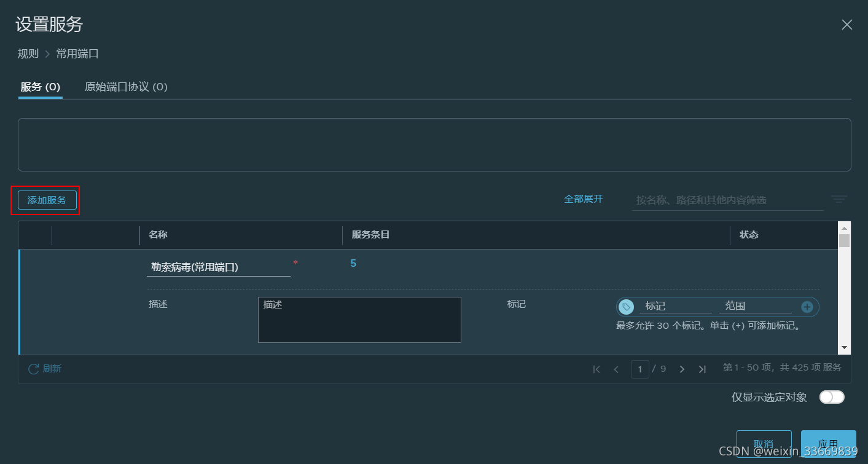Click the page number input box

coord(639,369)
